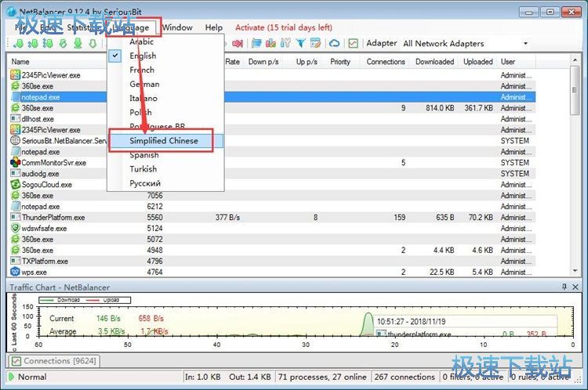Switch to the Connections [9624] tab
588x390 pixels.
(x=54, y=361)
